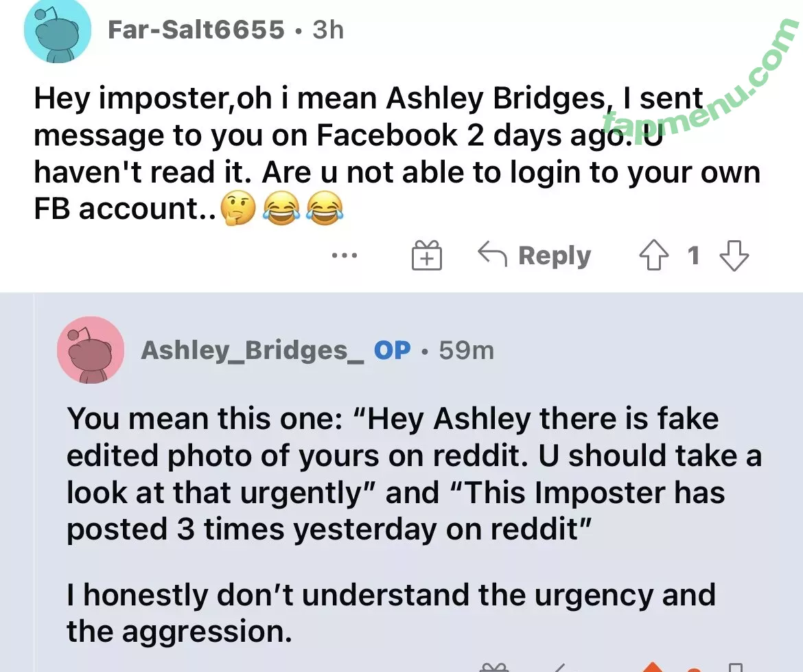Tap the blue OP badge
This screenshot has height=672, width=803.
click(x=393, y=350)
